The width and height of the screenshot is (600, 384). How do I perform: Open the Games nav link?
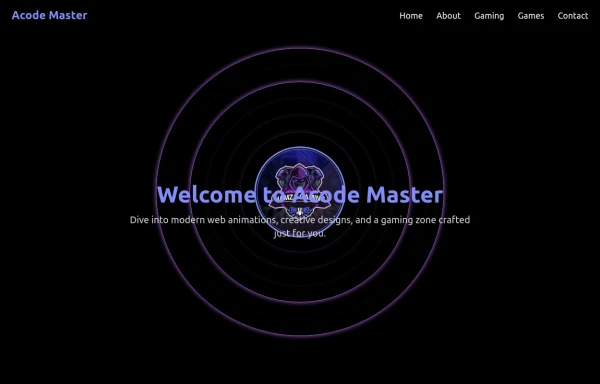click(x=531, y=16)
